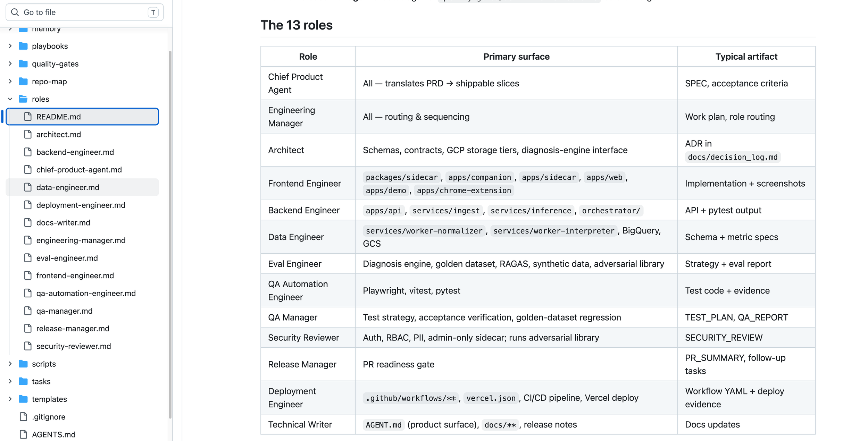This screenshot has height=441, width=868.
Task: Click the file icon beside backend-engineer.md
Action: point(28,152)
